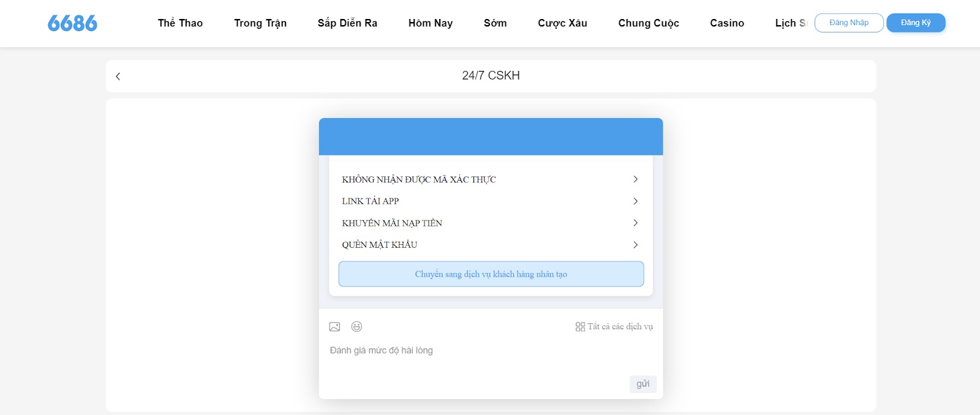Click the grid icon for Tất cả các dịch vụ
This screenshot has width=980, height=415.
tap(580, 327)
